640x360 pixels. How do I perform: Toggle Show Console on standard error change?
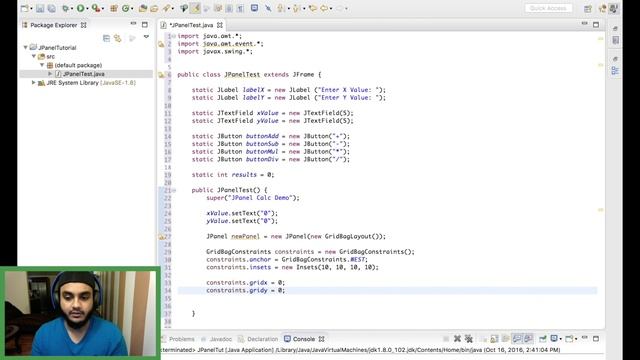click(528, 338)
